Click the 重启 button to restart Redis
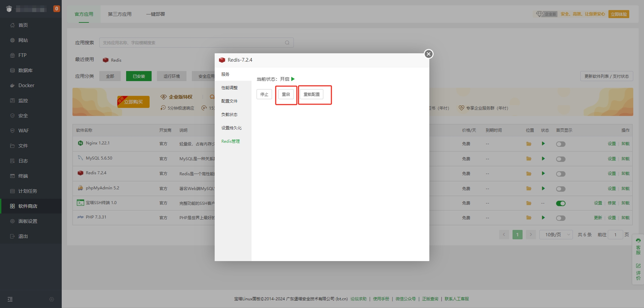Image resolution: width=644 pixels, height=308 pixels. [286, 95]
